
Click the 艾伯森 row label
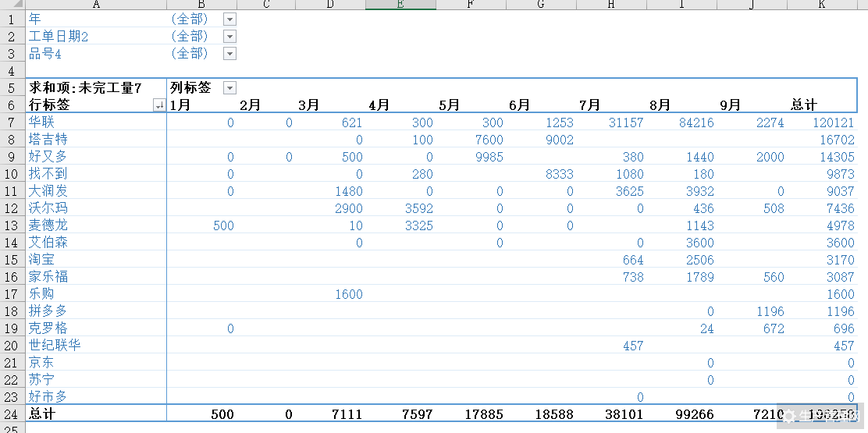coord(48,242)
